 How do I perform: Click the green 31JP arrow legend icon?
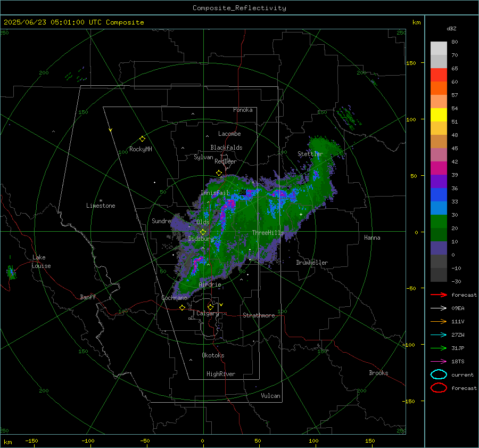[439, 348]
